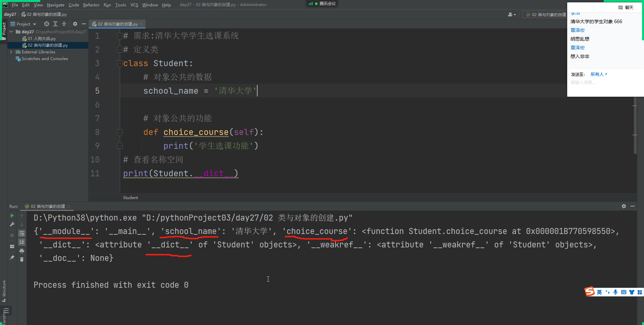Toggle Scroll to End in Run console

(22, 242)
